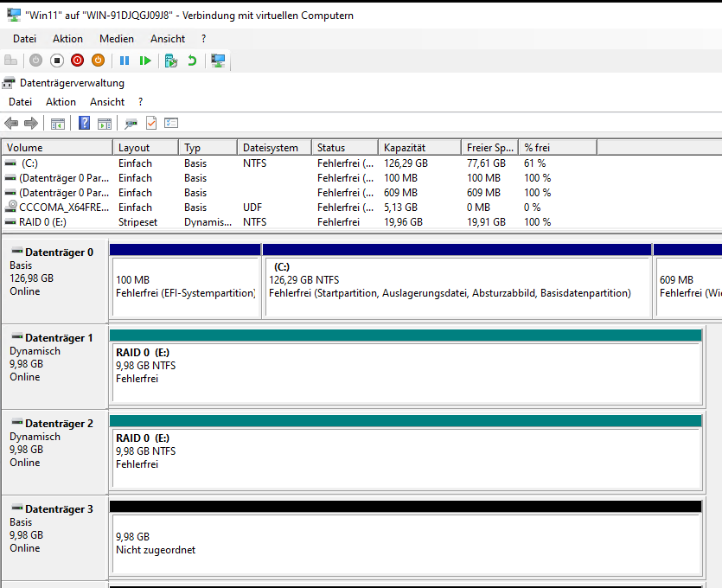Click the green Revert arrow icon
The width and height of the screenshot is (722, 588).
point(192,61)
